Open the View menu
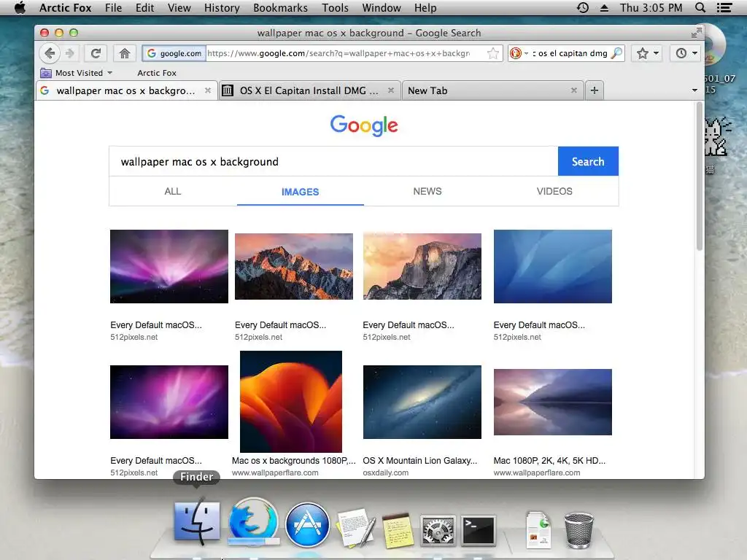Image resolution: width=747 pixels, height=560 pixels. pyautogui.click(x=179, y=7)
